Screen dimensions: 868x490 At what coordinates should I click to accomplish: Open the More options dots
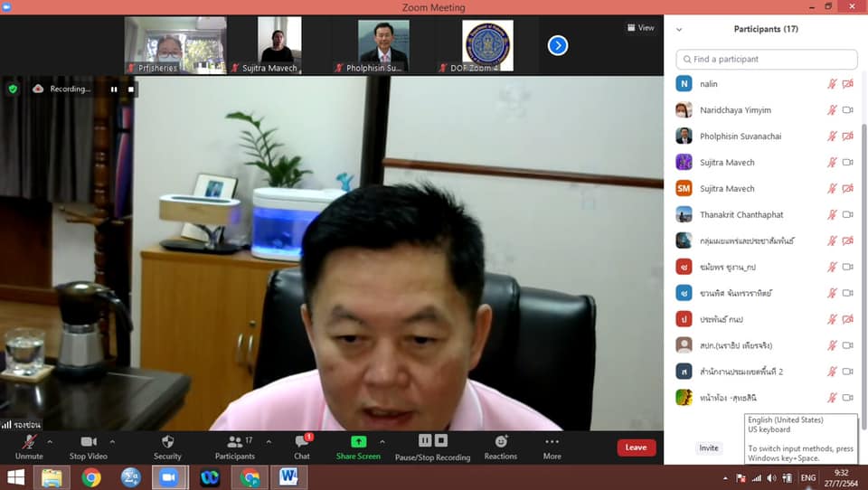click(x=552, y=441)
